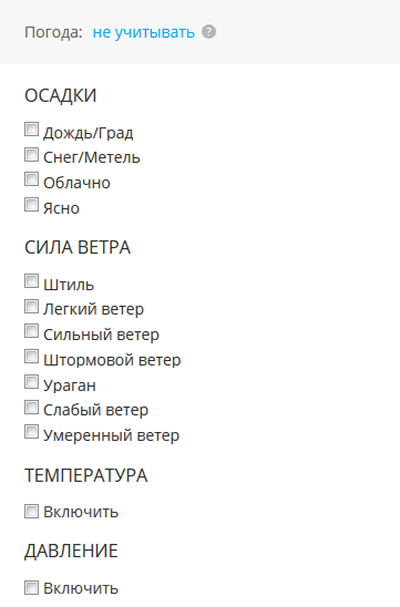Open the "не учитывать" weather link
Image resolution: width=400 pixels, height=607 pixels.
pyautogui.click(x=144, y=32)
